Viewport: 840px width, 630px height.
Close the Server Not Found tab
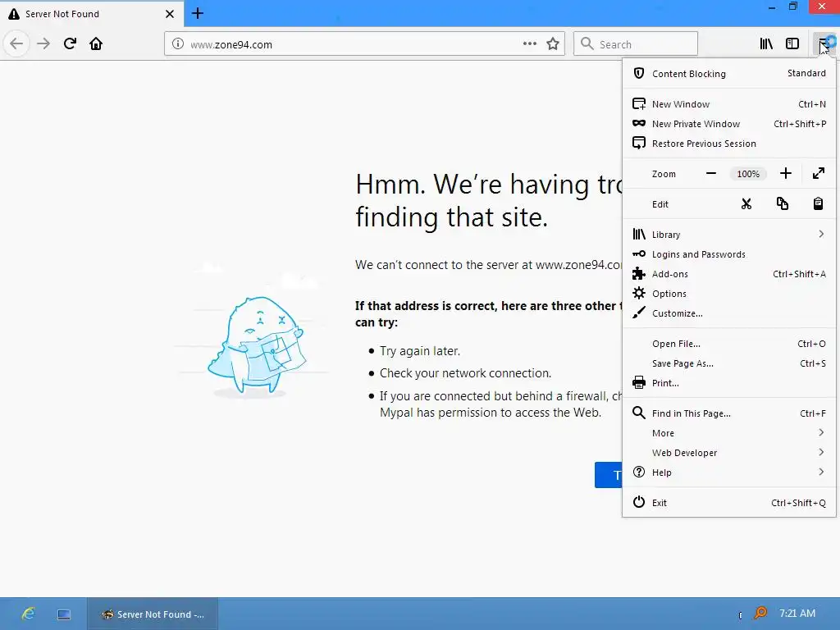(169, 14)
